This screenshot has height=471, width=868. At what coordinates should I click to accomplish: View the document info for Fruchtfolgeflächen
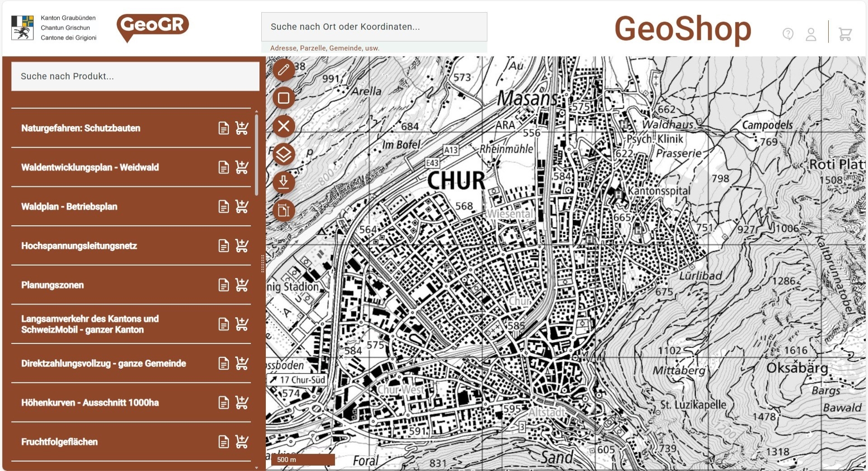(x=224, y=441)
